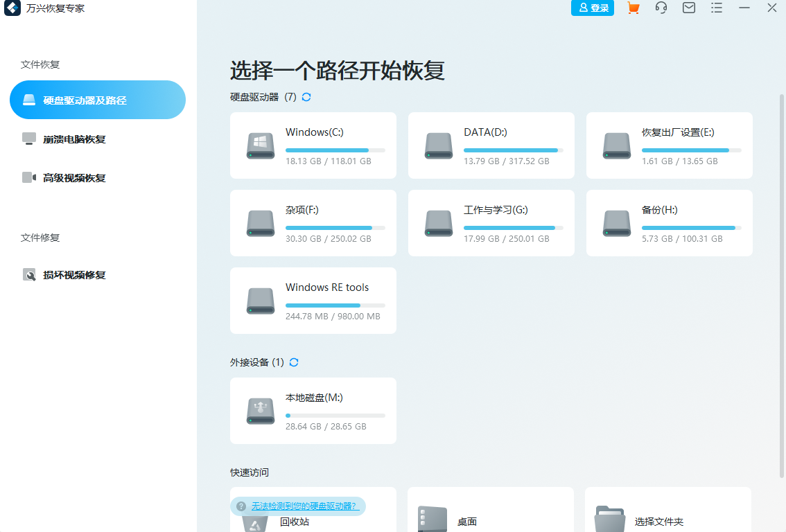Choose the Windows RE tools partition

point(313,301)
